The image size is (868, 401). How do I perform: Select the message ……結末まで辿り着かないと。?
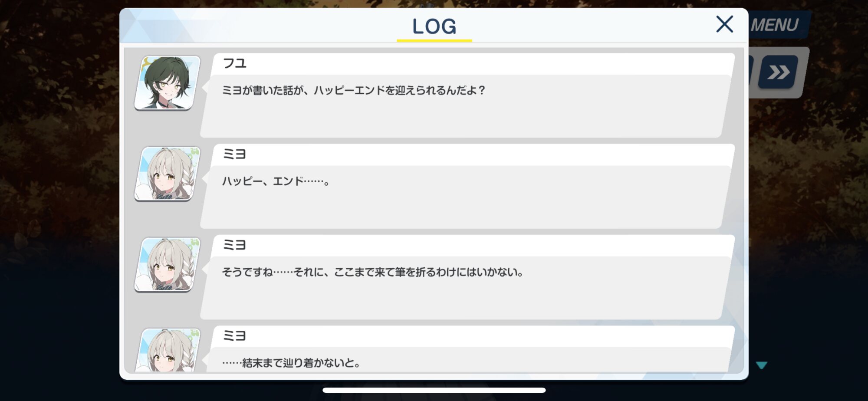click(x=467, y=360)
